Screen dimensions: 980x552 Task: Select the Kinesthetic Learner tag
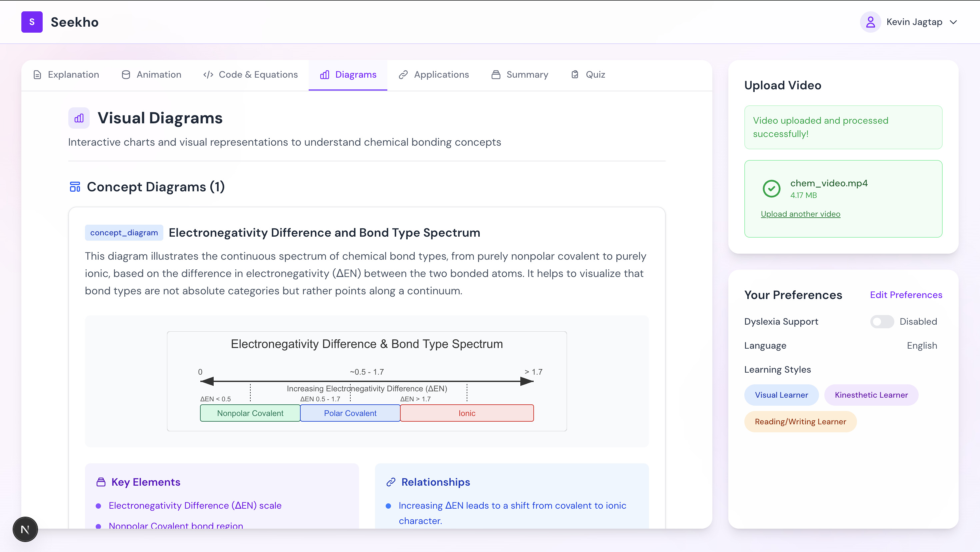(871, 395)
